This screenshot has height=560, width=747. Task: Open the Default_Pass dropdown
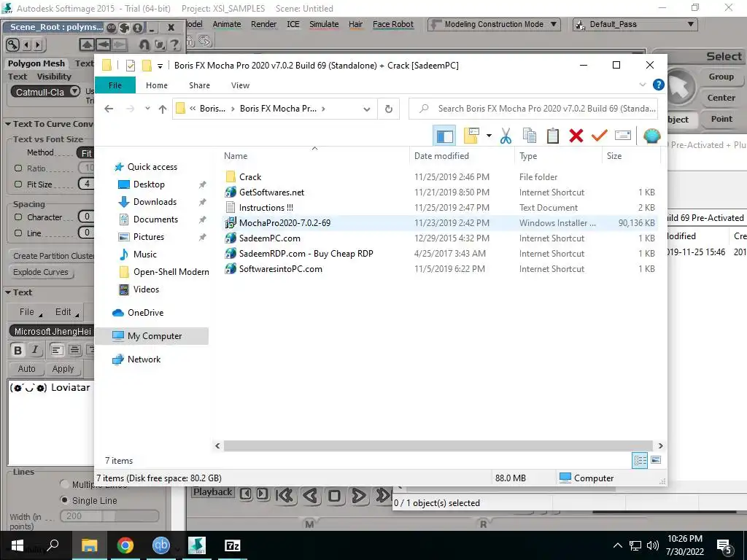coord(635,24)
